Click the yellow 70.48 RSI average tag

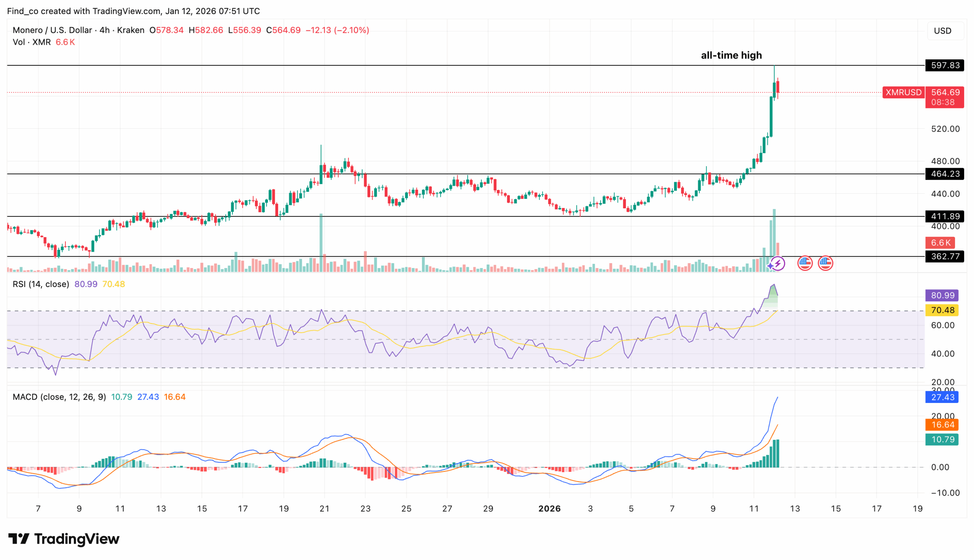(942, 310)
